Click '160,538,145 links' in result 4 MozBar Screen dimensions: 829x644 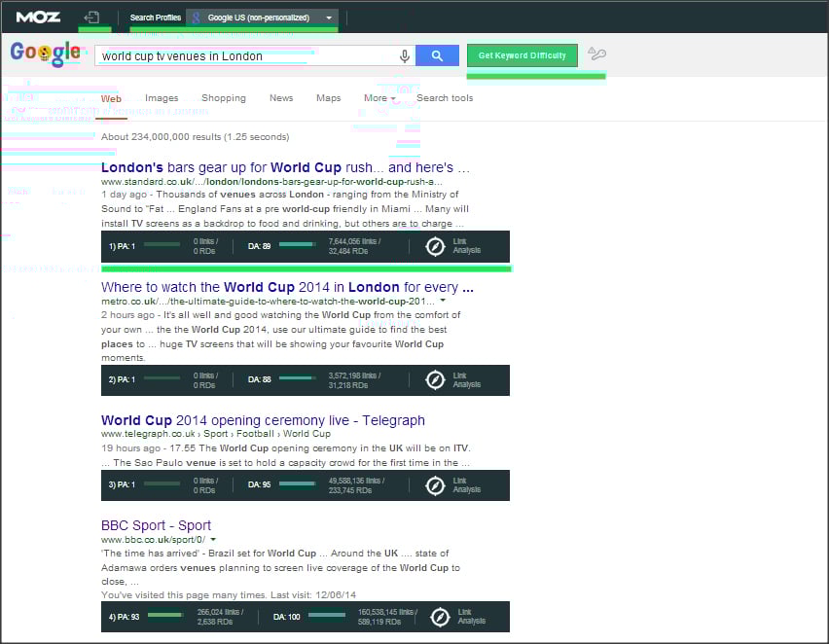387,612
